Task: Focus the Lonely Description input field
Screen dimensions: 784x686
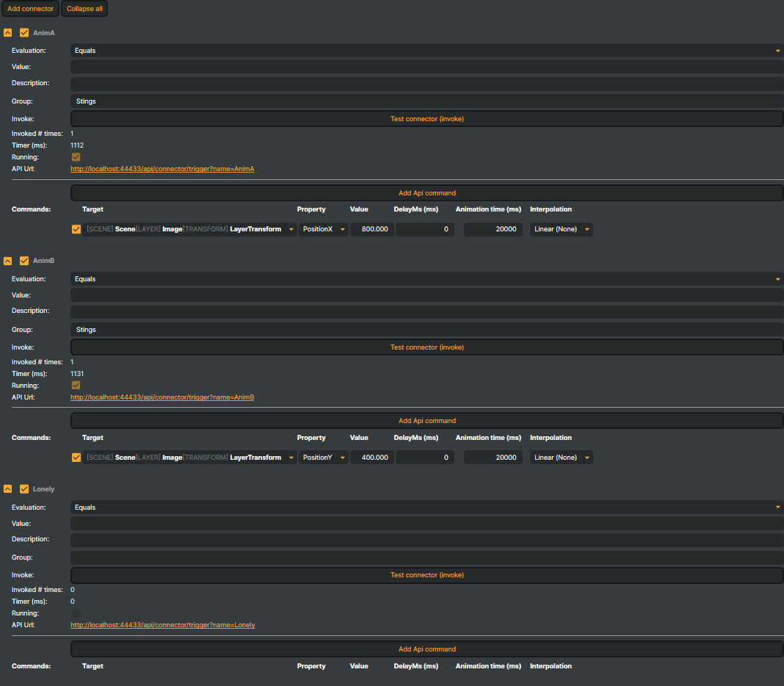Action: pyautogui.click(x=427, y=539)
